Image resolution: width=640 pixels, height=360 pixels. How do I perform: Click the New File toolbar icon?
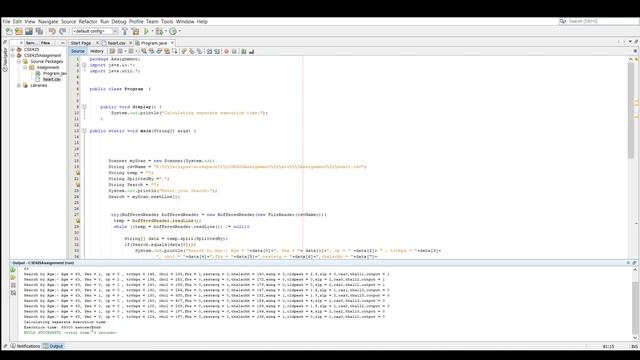click(9, 31)
